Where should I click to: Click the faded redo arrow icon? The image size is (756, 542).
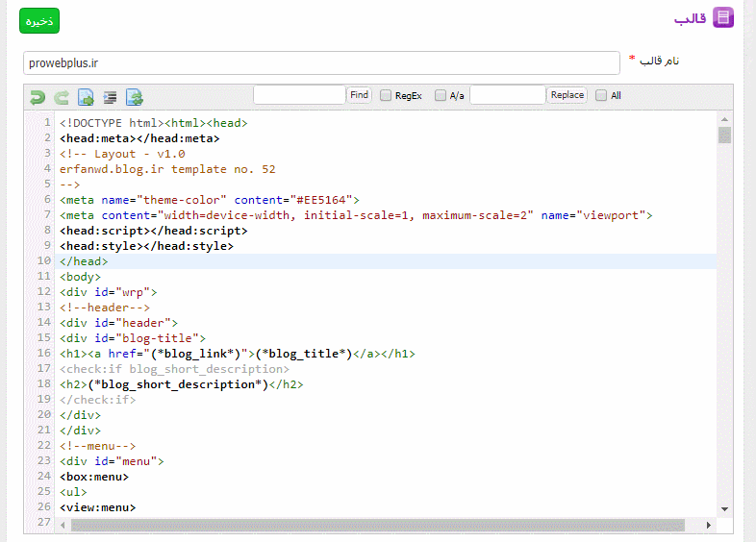(x=62, y=96)
